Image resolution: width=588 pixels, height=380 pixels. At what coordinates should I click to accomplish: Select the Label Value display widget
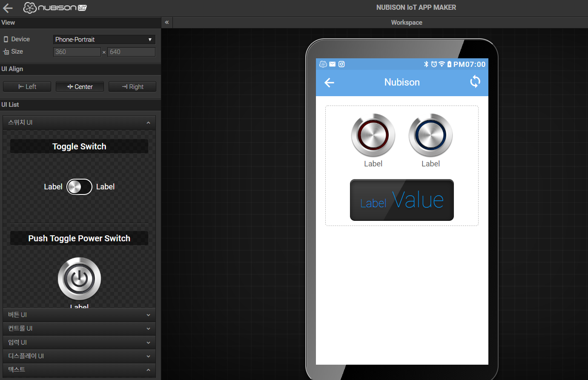[x=402, y=200]
